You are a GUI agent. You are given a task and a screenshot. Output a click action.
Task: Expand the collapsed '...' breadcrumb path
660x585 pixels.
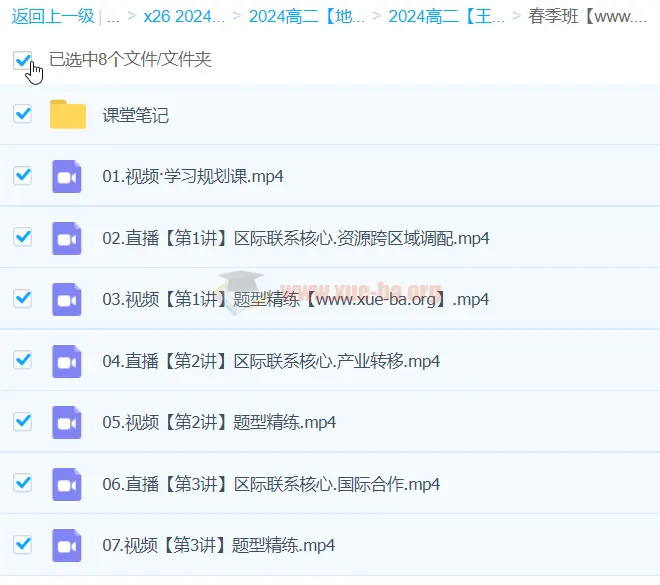(x=113, y=17)
